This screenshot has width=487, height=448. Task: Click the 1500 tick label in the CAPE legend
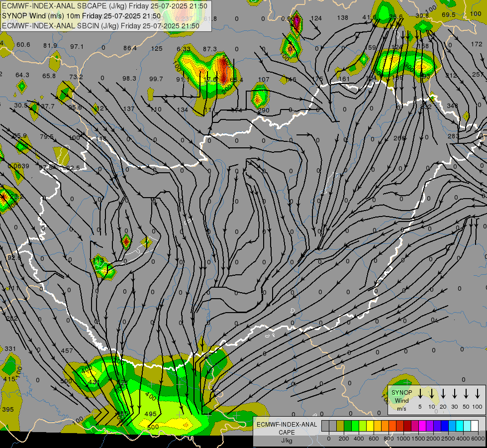418,439
